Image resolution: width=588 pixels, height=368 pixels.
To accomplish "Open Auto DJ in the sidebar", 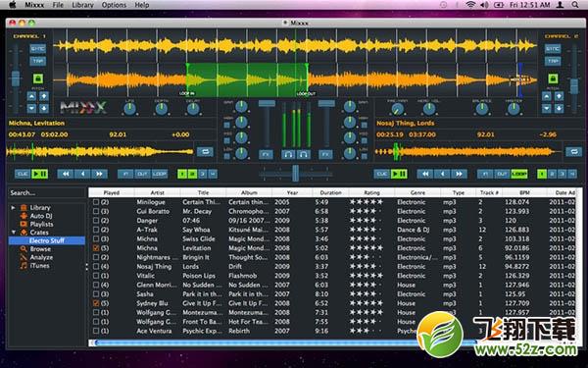I will coord(41,216).
